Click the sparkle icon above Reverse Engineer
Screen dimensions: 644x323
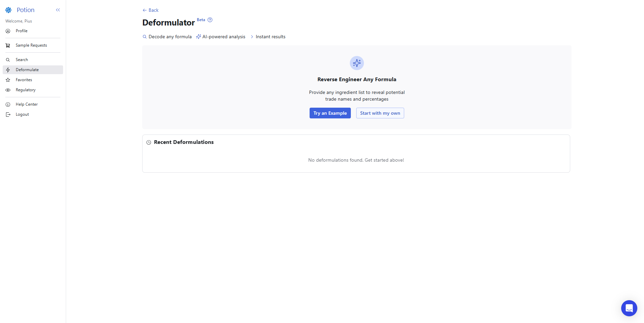pos(357,63)
